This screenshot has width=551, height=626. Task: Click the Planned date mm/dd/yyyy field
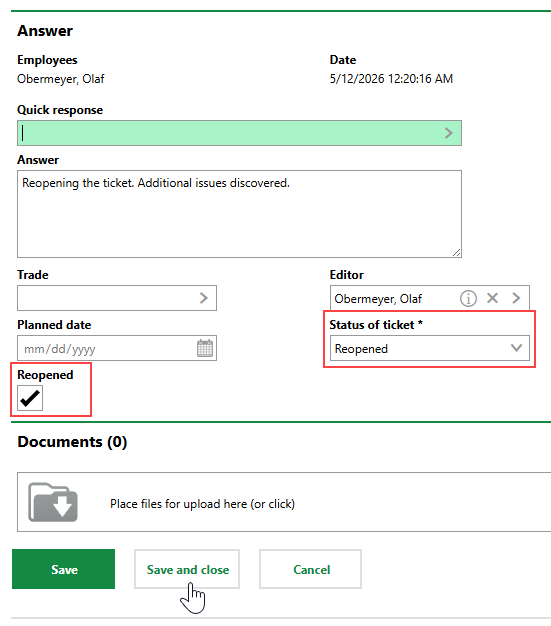[x=117, y=348]
